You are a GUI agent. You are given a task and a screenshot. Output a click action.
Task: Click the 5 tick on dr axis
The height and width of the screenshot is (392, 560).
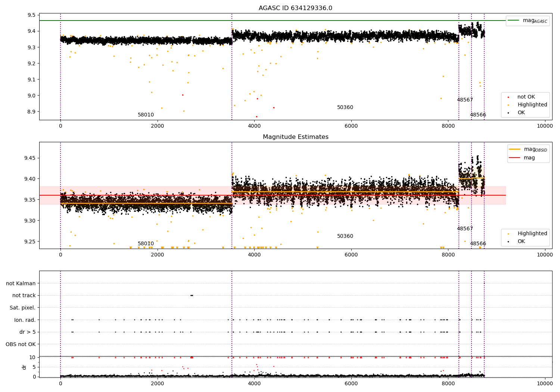coord(34,367)
